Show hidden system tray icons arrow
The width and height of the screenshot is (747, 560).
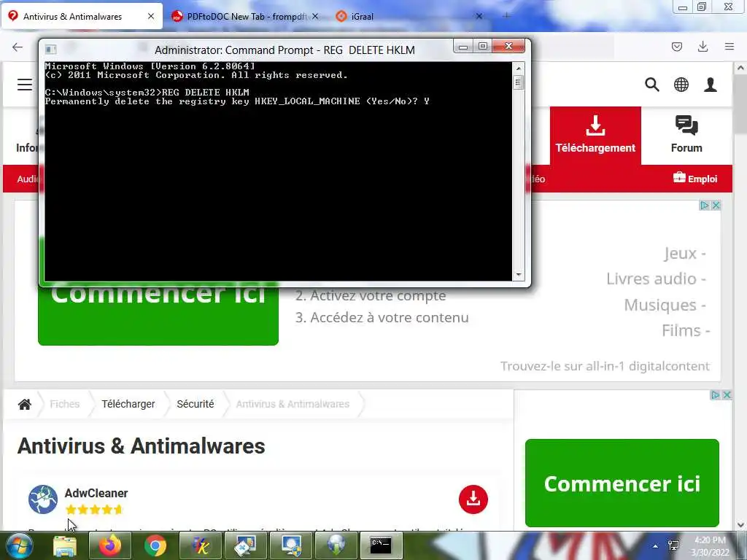[656, 546]
